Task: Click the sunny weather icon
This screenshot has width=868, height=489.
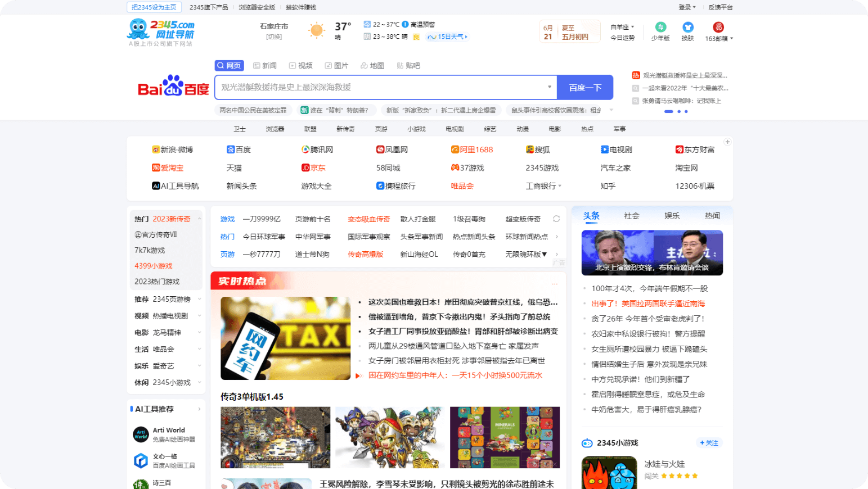Action: pos(317,30)
